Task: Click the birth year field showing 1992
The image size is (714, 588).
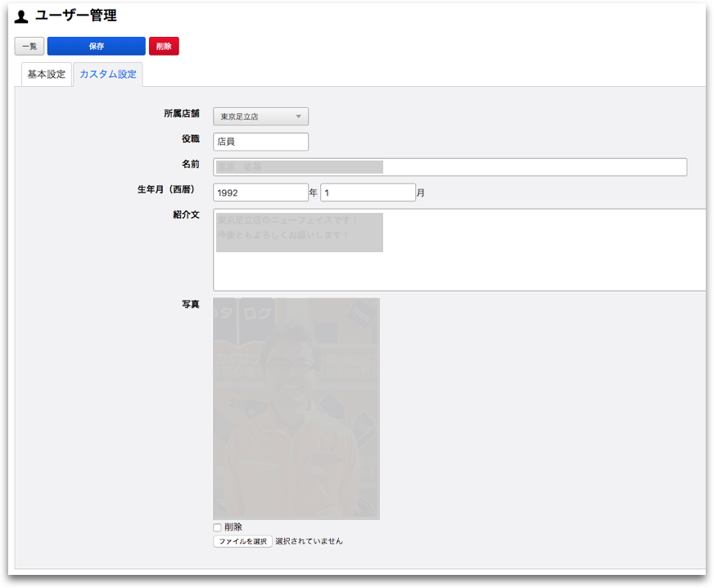Action: pos(260,193)
